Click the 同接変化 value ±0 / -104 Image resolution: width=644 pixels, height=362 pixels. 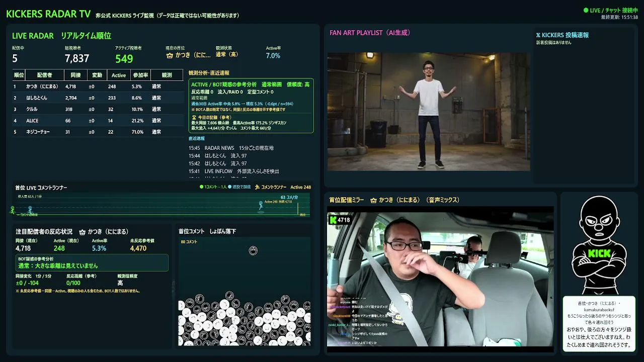pyautogui.click(x=27, y=283)
